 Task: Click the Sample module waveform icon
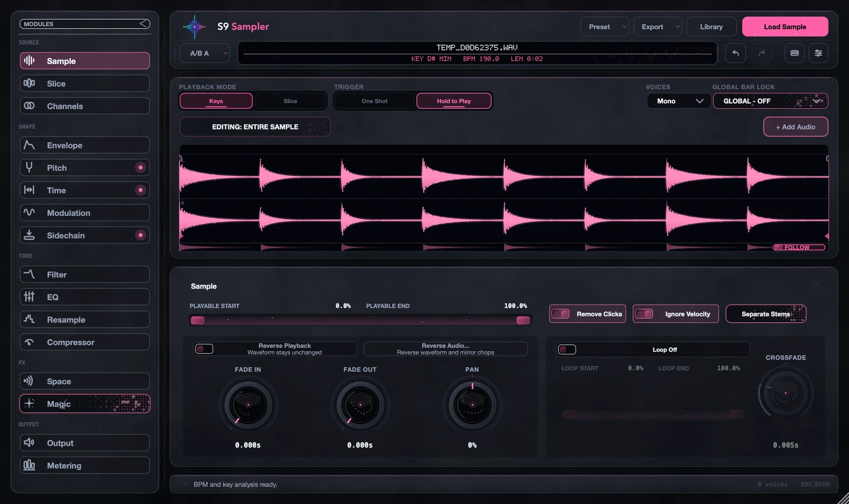(x=29, y=60)
